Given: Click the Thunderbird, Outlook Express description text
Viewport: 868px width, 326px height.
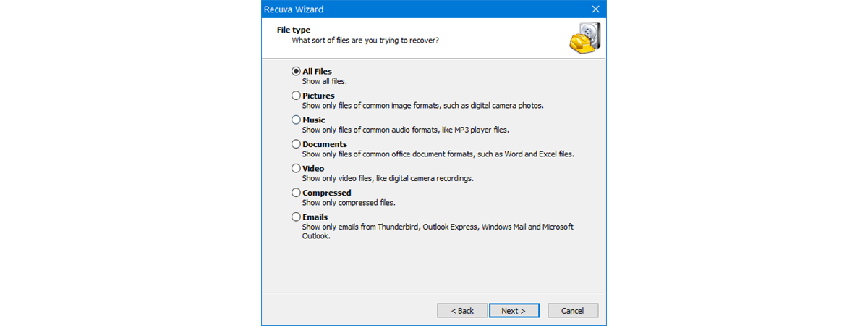Looking at the screenshot, I should point(438,231).
